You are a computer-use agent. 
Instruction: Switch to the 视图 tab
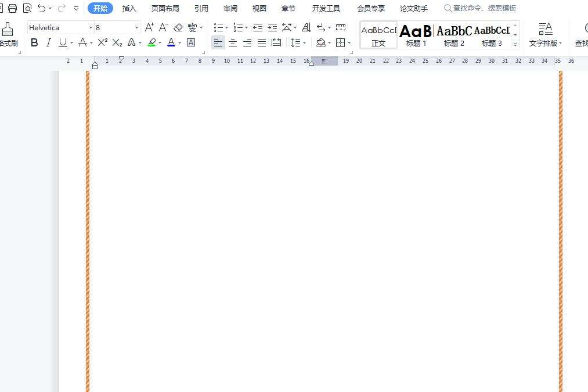[259, 8]
